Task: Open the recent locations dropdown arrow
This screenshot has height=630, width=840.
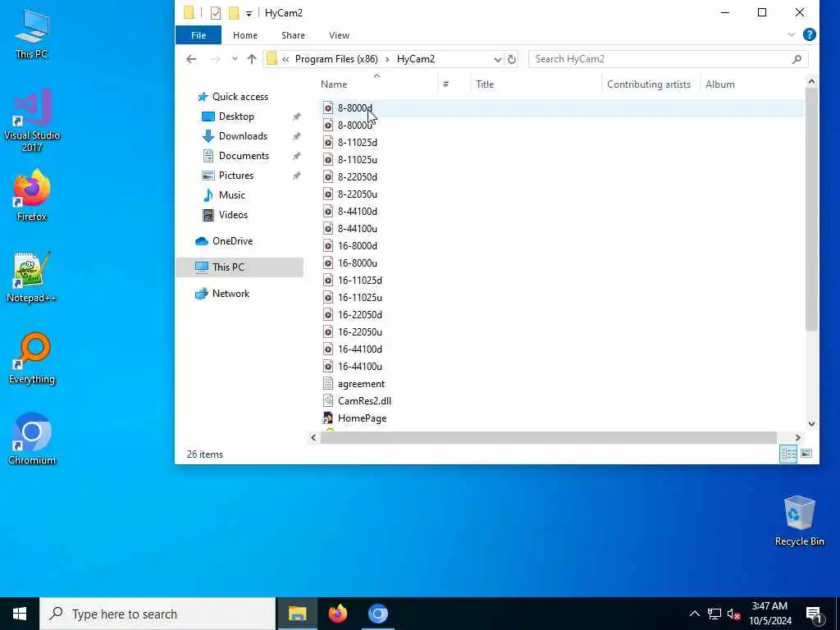Action: click(235, 59)
